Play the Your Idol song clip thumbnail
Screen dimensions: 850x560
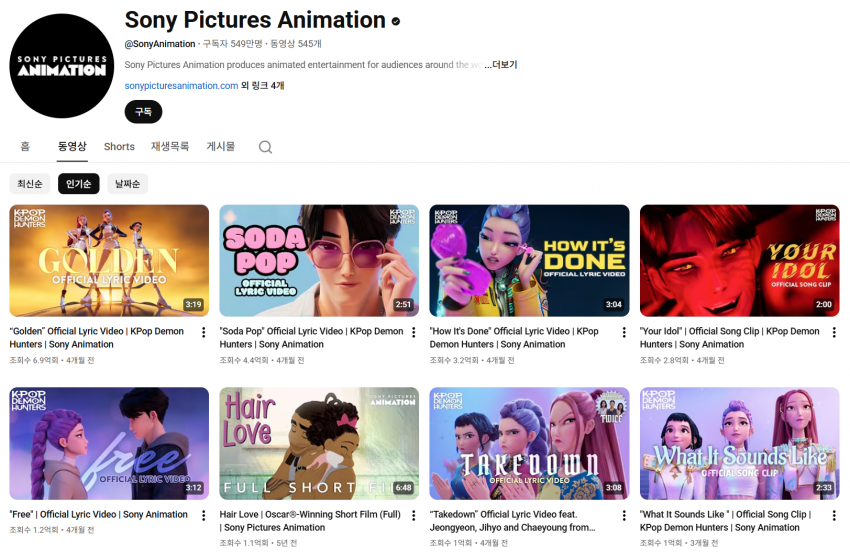pos(739,261)
